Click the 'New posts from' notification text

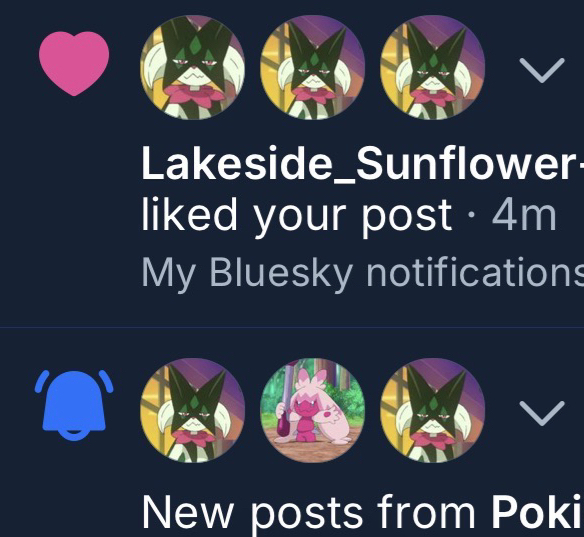click(x=308, y=512)
